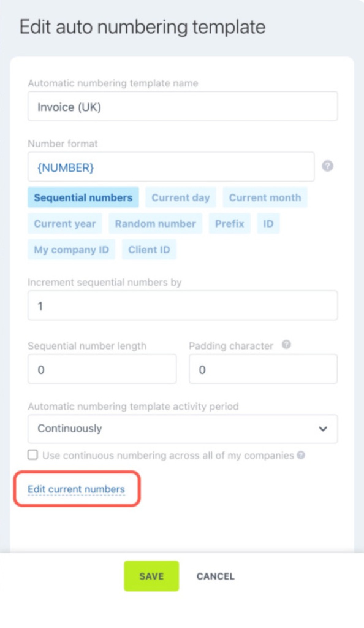Open the Edit current numbers link
The height and width of the screenshot is (628, 364).
coord(77,489)
